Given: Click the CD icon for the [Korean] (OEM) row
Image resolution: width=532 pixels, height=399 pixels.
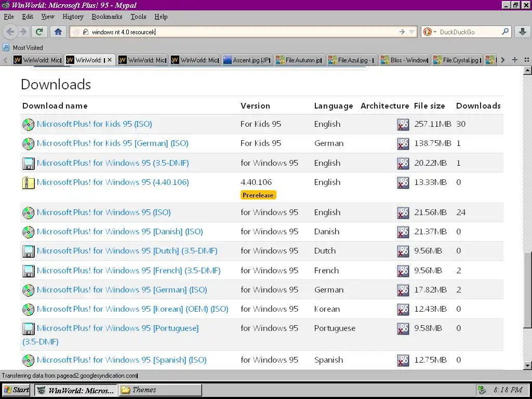Looking at the screenshot, I should 29,310.
